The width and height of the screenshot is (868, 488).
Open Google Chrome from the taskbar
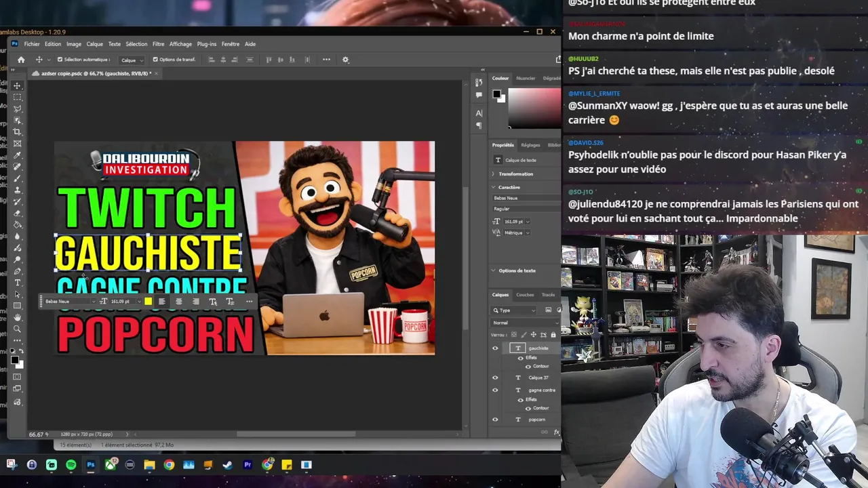(169, 465)
